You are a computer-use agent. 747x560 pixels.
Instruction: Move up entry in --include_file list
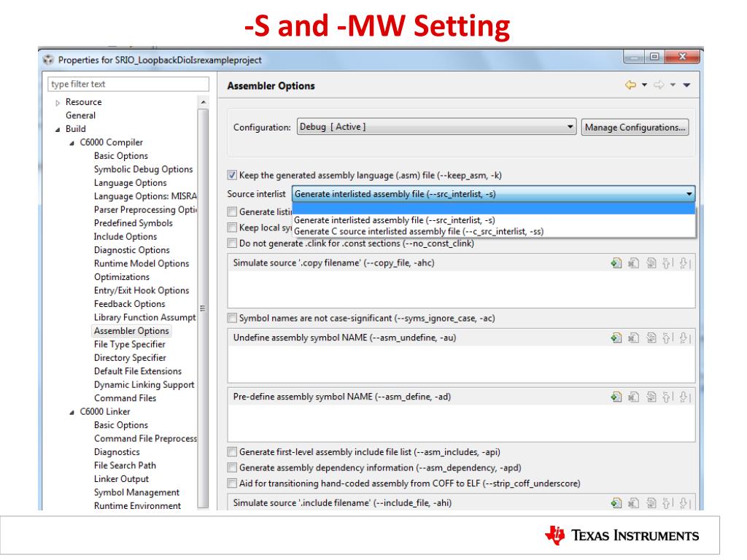click(667, 503)
